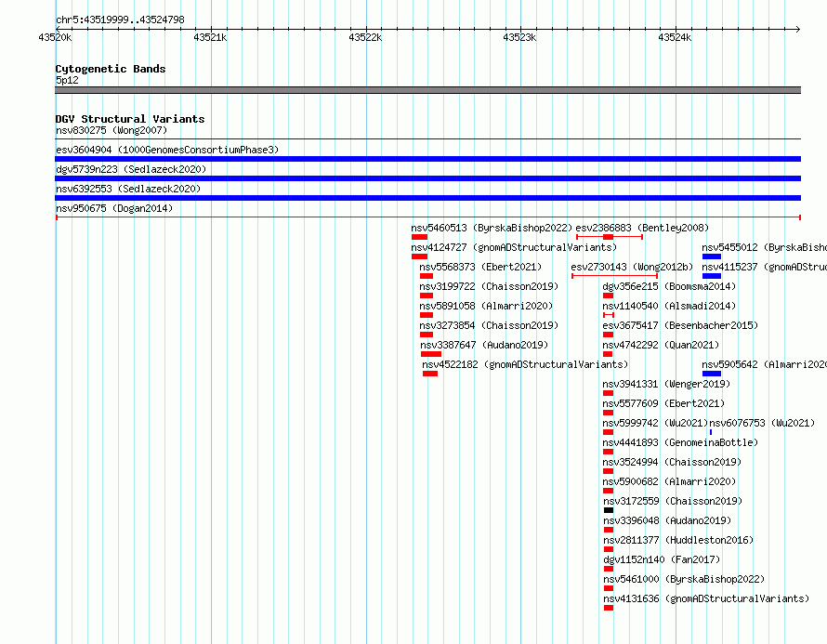Select nsv3172559 (Chaisson2019) label

point(673,501)
